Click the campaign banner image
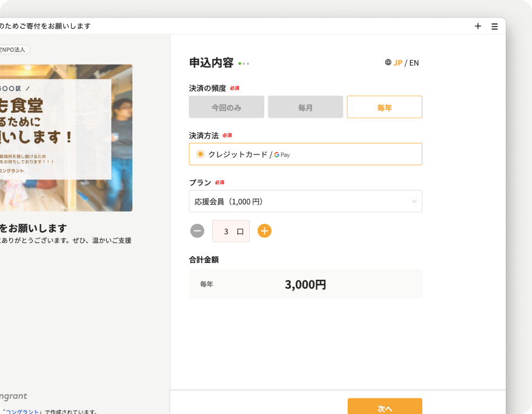 point(66,138)
